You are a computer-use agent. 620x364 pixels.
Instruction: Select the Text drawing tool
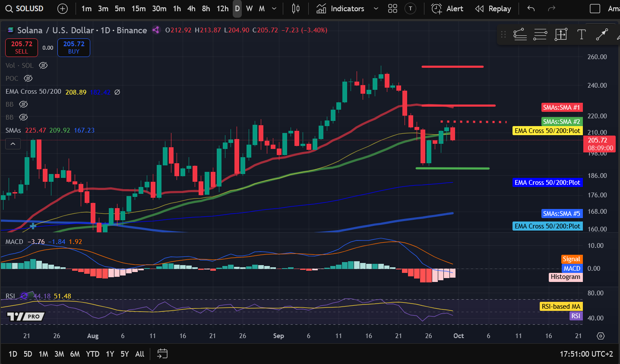point(582,35)
